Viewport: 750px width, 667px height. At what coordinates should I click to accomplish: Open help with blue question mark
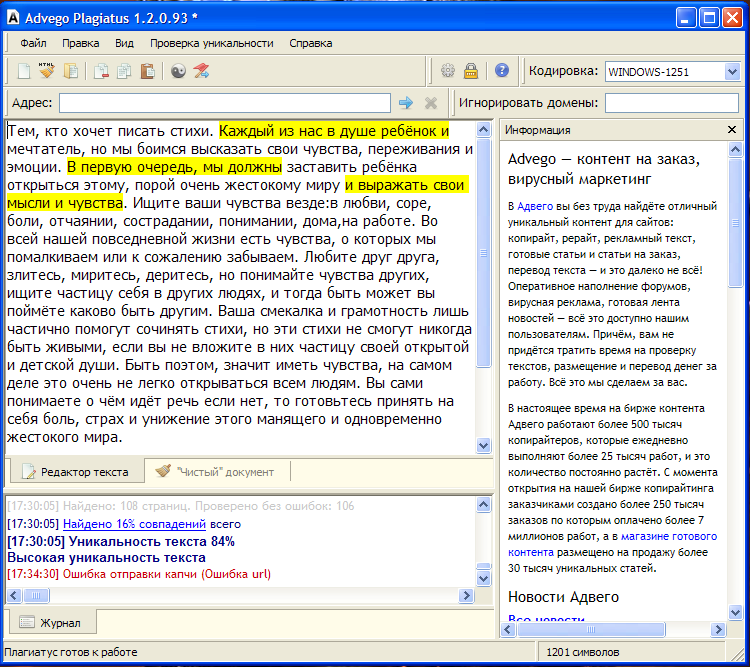coord(502,71)
